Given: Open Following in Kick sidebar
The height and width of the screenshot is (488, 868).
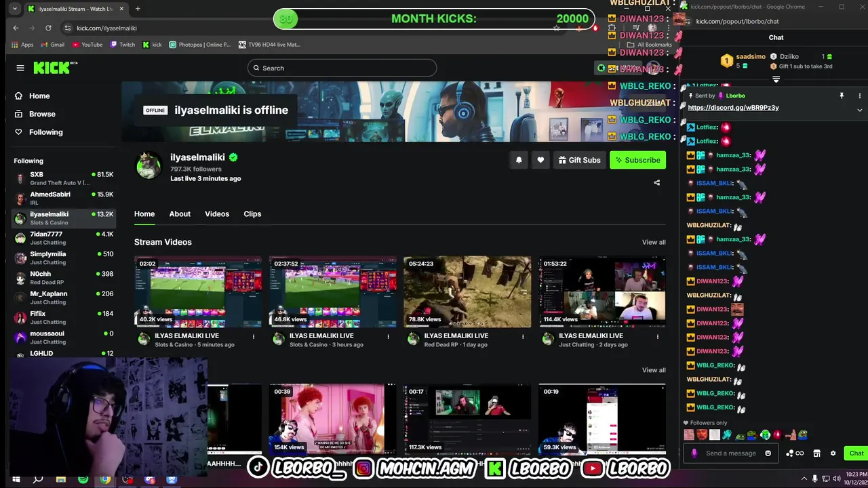Looking at the screenshot, I should point(39,132).
